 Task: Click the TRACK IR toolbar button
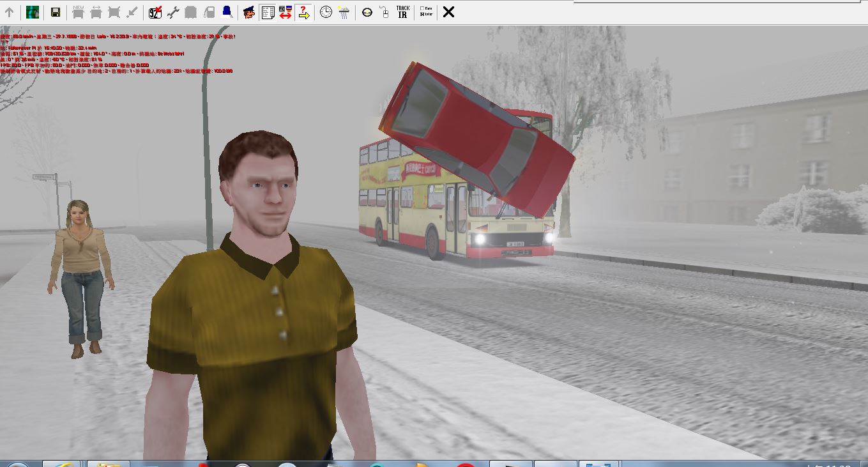(403, 12)
